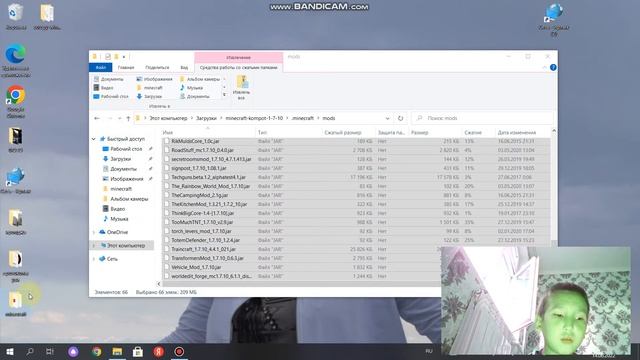Expand the Сеть tree node
Screen dimensions: 640x360
tap(93, 259)
